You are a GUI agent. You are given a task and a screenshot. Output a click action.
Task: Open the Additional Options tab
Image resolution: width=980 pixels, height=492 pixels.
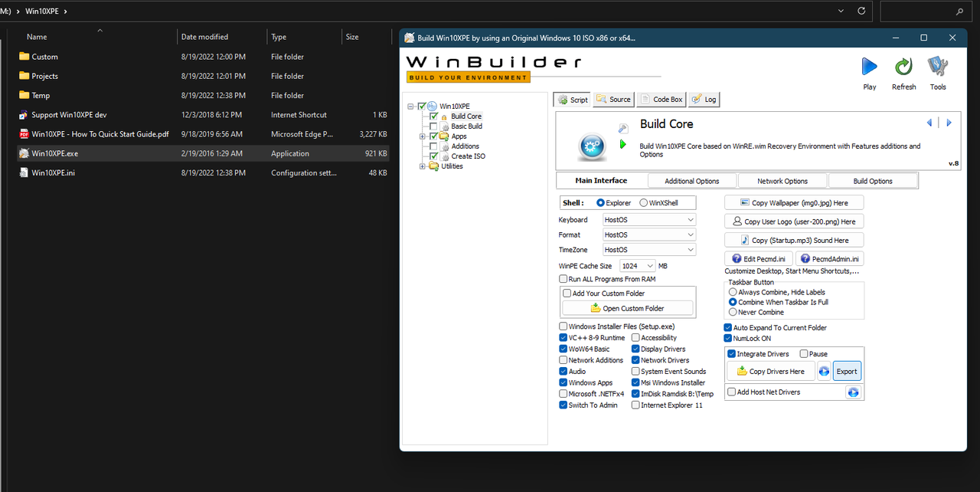(x=692, y=181)
